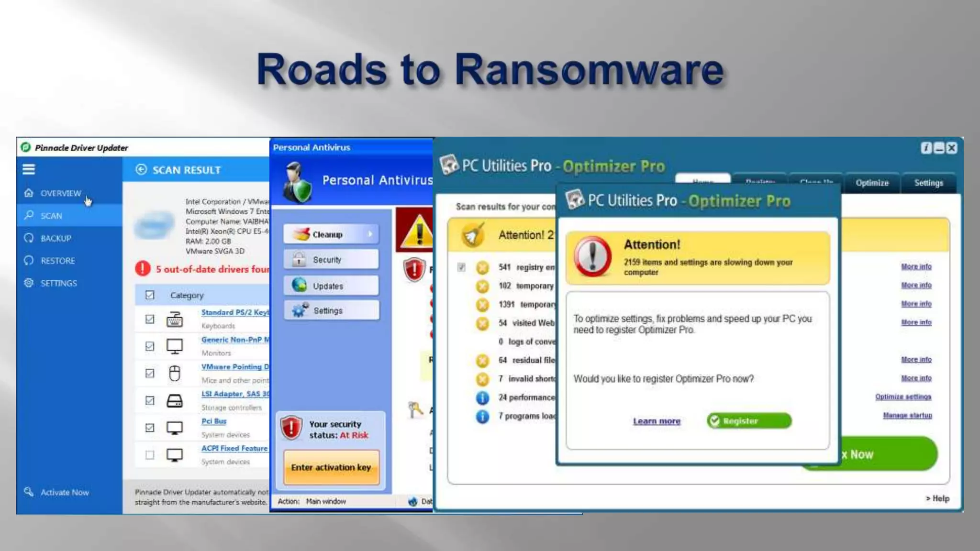Click the back arrow beside SCAN RESULT
The width and height of the screenshot is (980, 551).
141,169
